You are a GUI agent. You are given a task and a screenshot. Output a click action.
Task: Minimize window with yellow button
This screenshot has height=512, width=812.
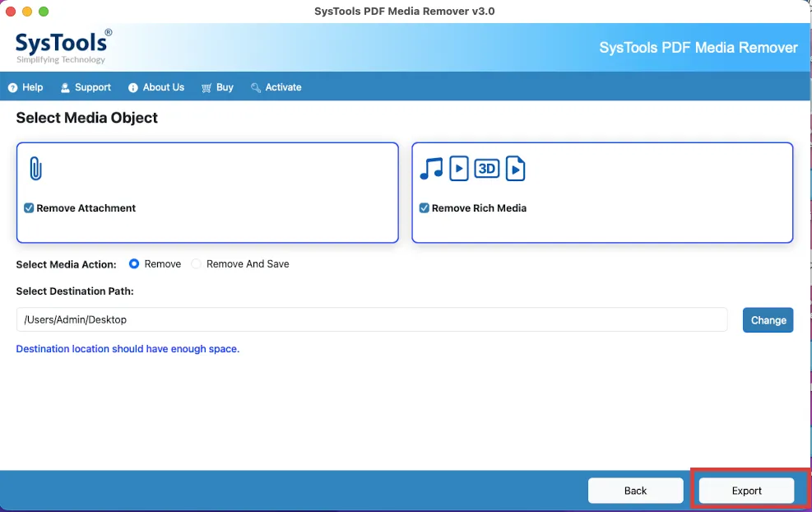(27, 12)
